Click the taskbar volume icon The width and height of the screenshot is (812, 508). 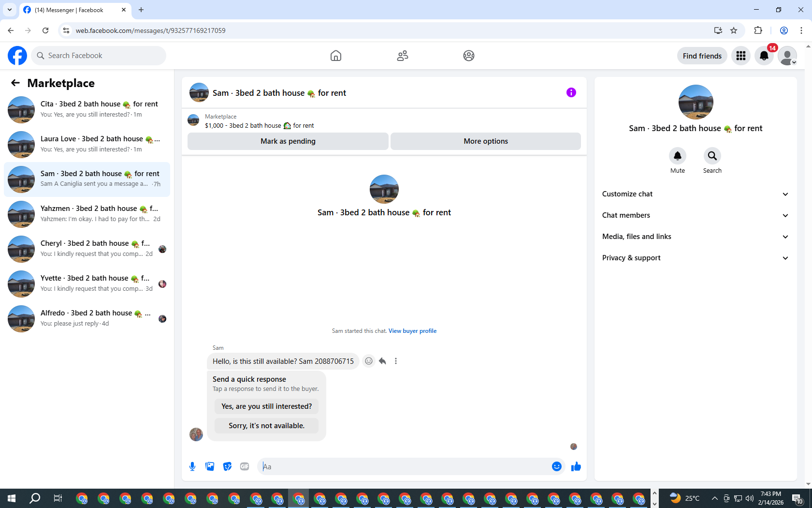tap(750, 498)
